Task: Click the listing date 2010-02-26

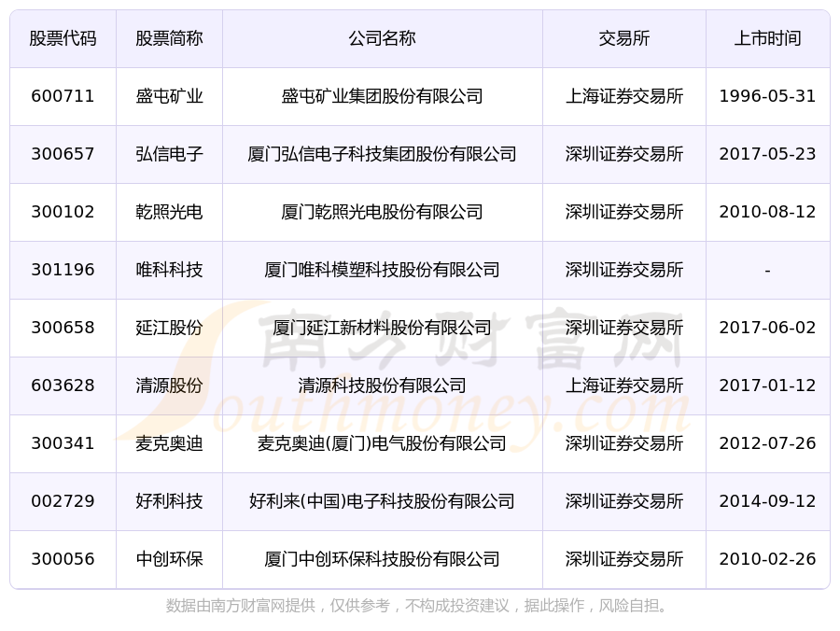Action: [x=768, y=559]
